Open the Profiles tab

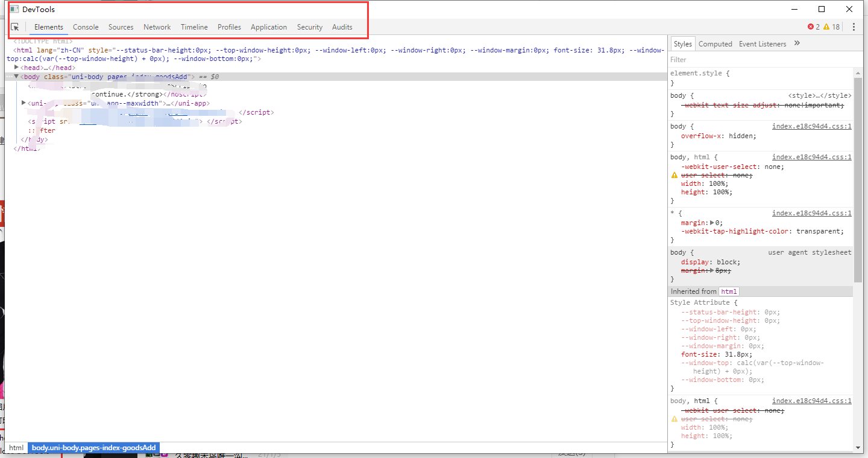tap(229, 27)
